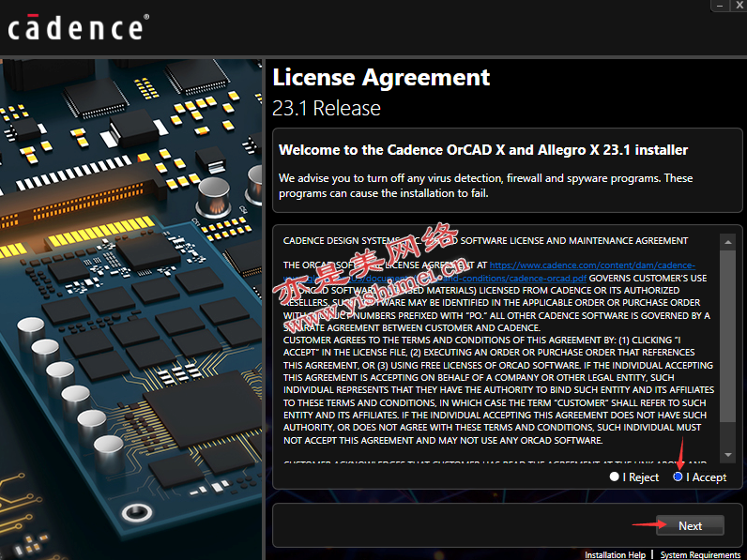Click the circuit board artwork image

coord(130,309)
